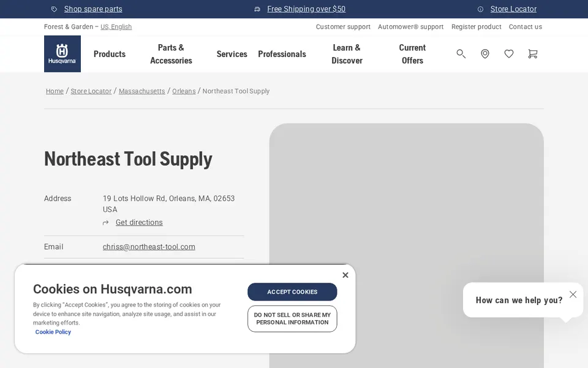The height and width of the screenshot is (368, 588).
Task: Open the wishlist heart icon
Action: 509,54
